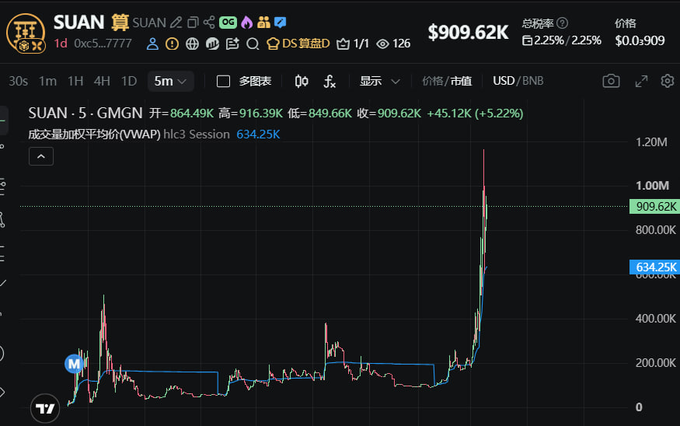The width and height of the screenshot is (680, 426).
Task: Click the 200.00K price axis label
Action: [x=655, y=363]
